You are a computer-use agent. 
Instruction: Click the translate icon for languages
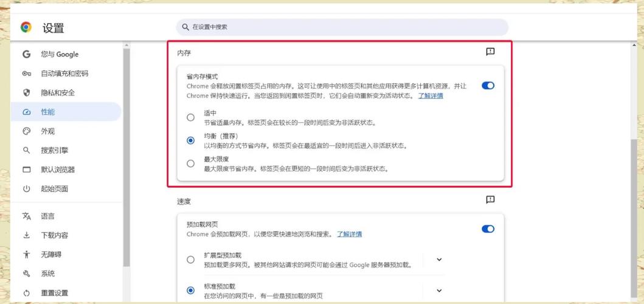(x=26, y=216)
